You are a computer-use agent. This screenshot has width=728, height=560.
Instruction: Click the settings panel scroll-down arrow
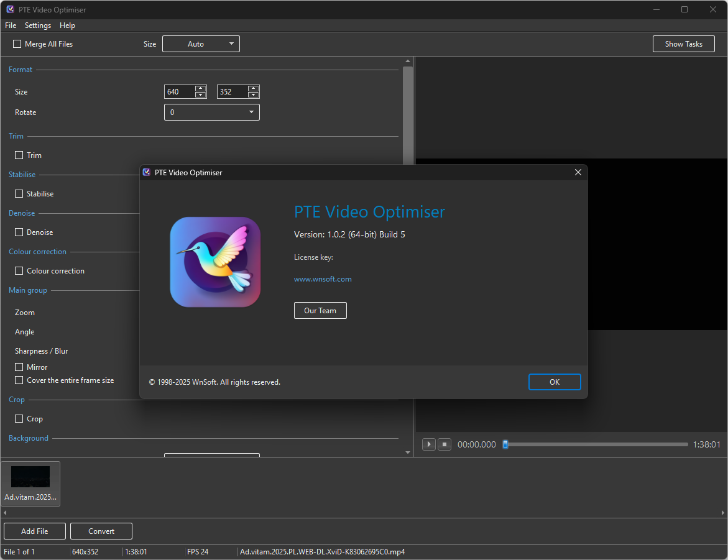point(408,452)
